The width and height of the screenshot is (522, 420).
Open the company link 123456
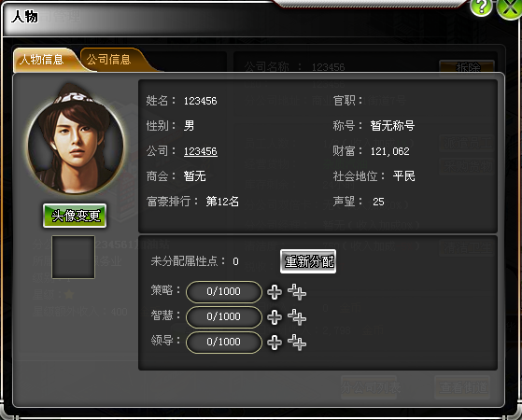click(x=201, y=151)
